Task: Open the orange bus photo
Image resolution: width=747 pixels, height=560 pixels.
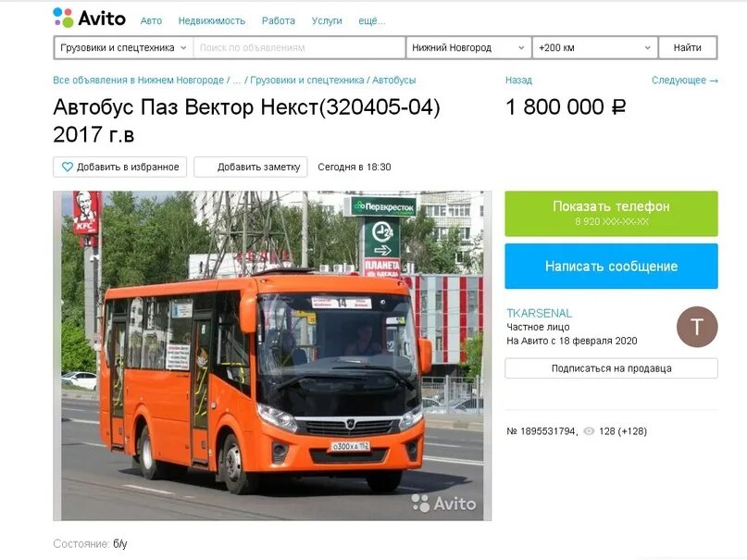Action: (272, 355)
